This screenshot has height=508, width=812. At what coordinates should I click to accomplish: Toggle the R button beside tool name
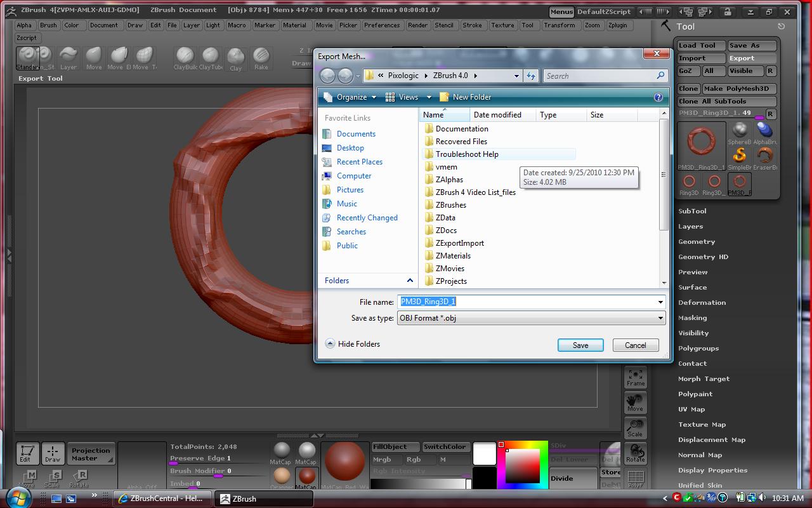(x=771, y=114)
